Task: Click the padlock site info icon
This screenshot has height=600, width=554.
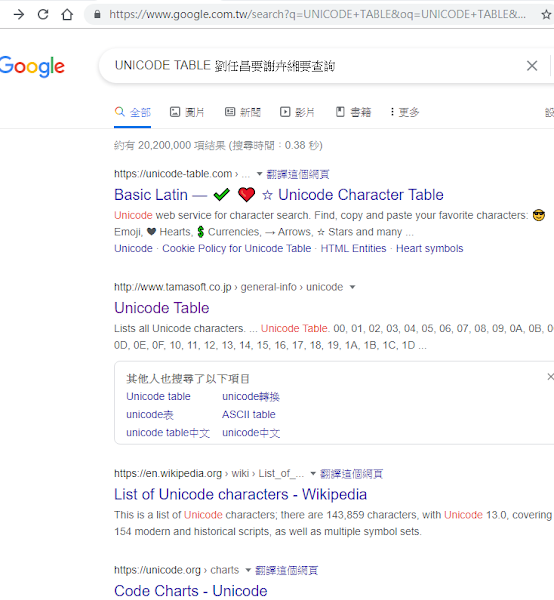Action: point(97,15)
